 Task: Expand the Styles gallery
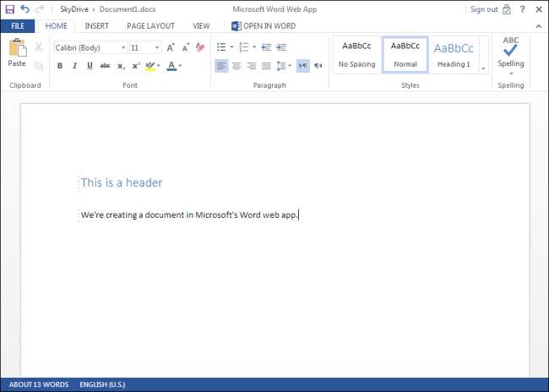[483, 68]
